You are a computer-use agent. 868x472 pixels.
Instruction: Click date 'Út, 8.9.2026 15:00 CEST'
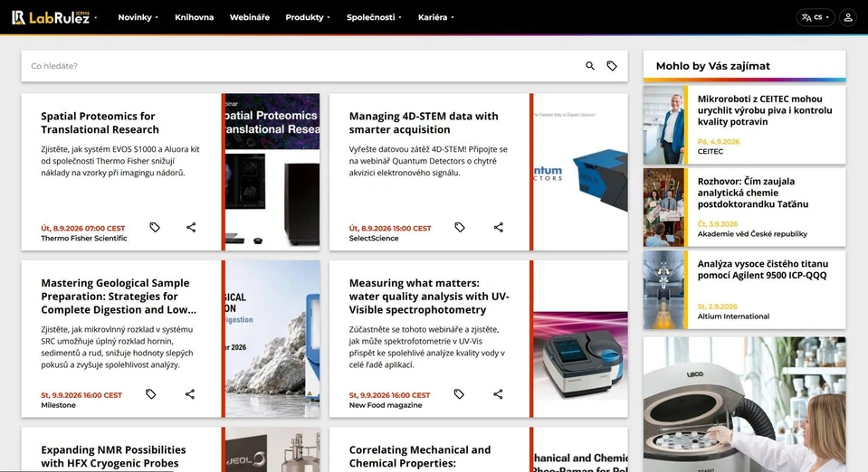pos(390,228)
